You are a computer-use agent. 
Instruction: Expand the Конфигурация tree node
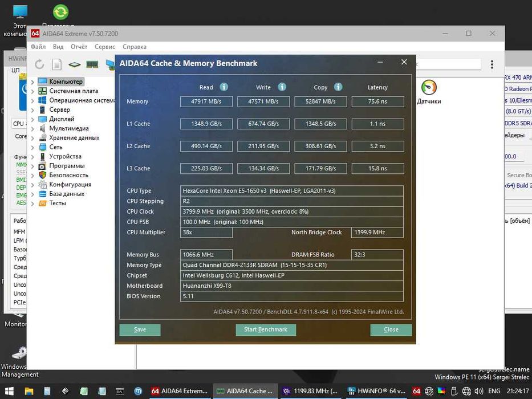[x=33, y=185]
